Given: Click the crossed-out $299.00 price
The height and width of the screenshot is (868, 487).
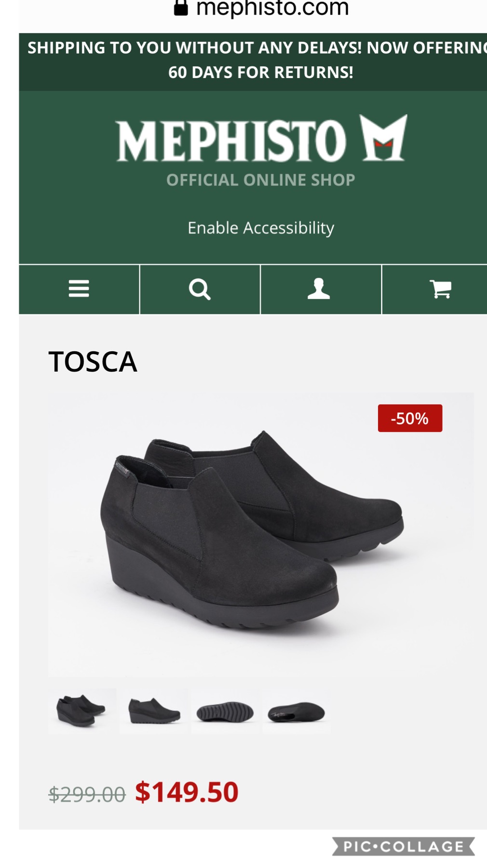Looking at the screenshot, I should (87, 794).
